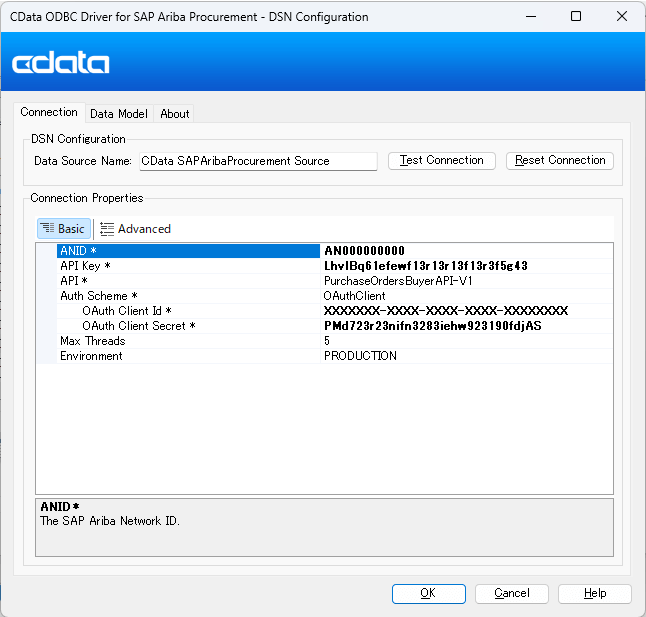Maximize the DSN Configuration window

point(576,16)
